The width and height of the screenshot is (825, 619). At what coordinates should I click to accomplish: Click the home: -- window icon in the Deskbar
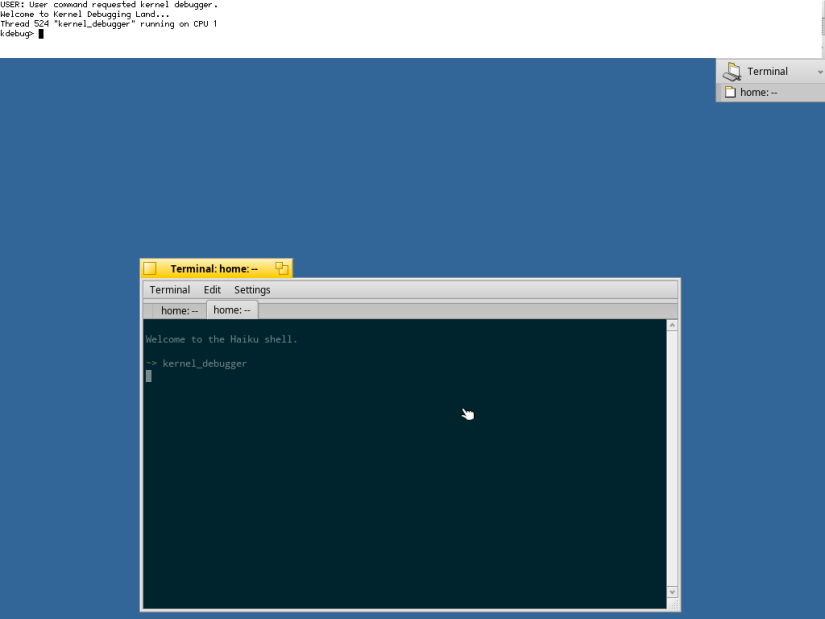coord(730,92)
